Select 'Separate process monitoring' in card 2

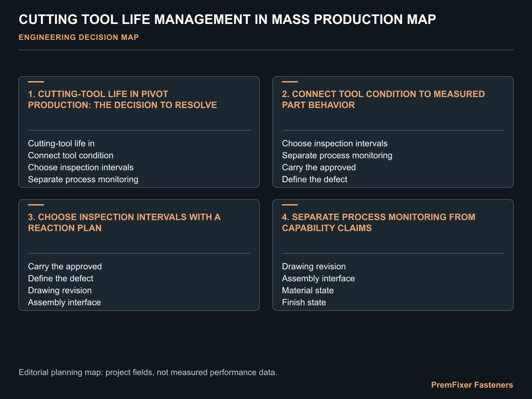point(337,155)
